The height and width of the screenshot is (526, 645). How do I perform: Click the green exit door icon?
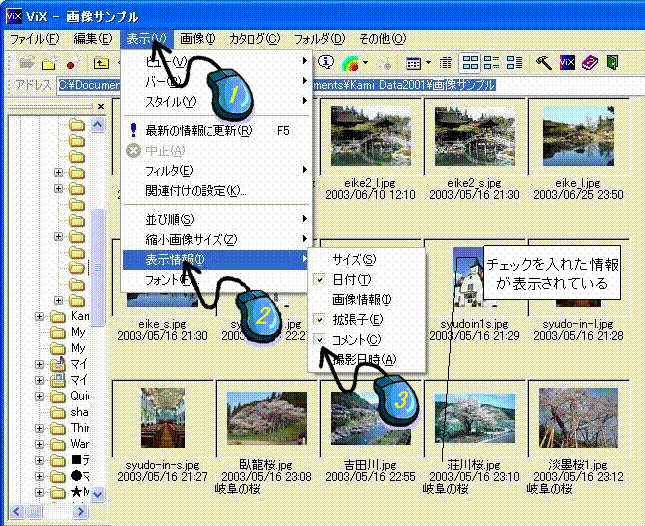(610, 63)
